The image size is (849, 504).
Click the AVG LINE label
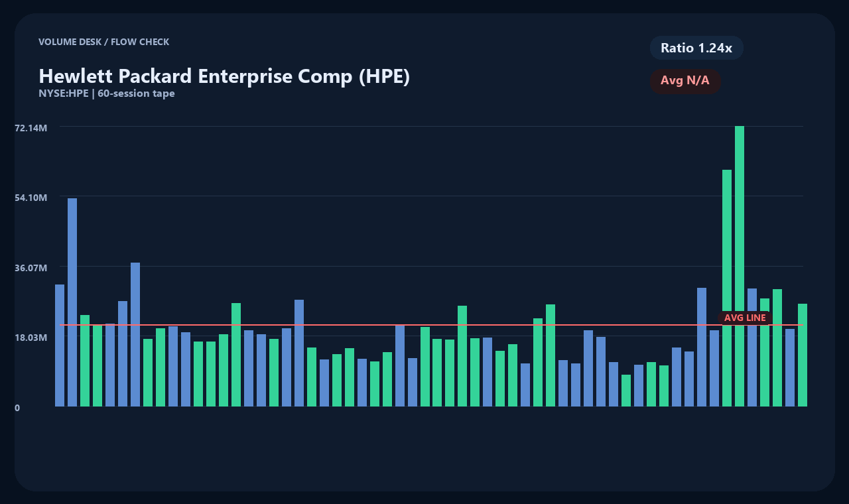(x=745, y=318)
